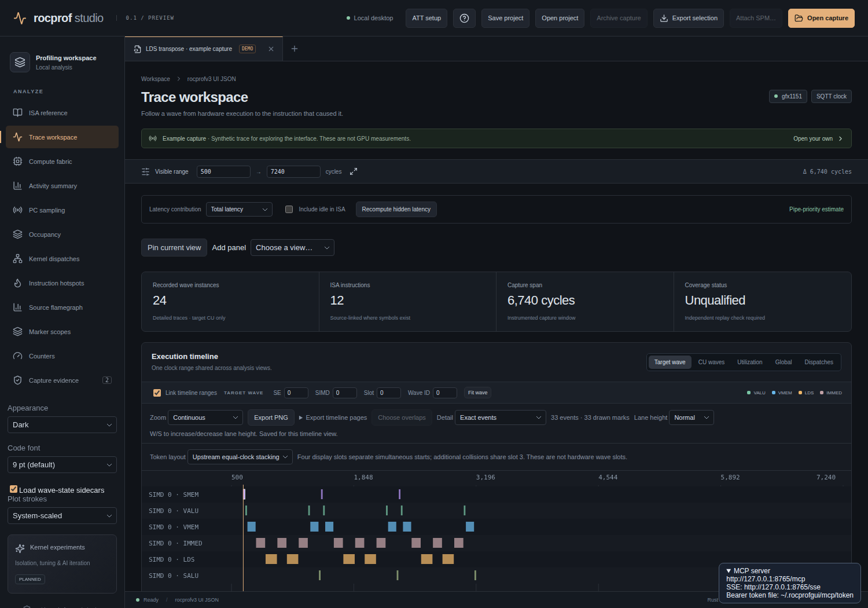Click the help question mark icon
This screenshot has width=868, height=608.
click(x=464, y=18)
